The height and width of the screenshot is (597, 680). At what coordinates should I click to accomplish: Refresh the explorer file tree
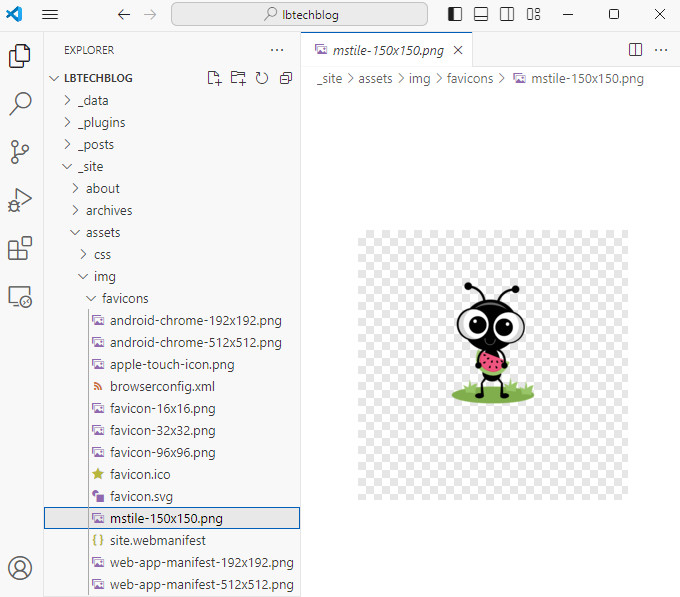coord(262,78)
